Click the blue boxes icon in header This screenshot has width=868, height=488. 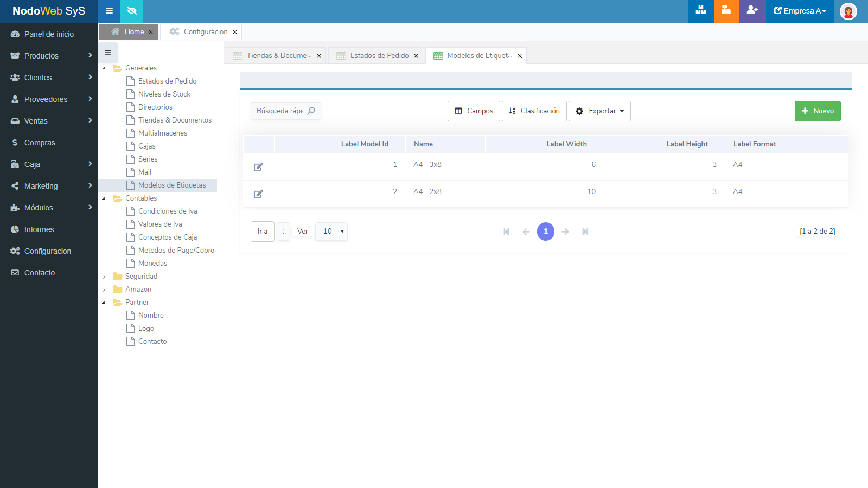tap(701, 11)
